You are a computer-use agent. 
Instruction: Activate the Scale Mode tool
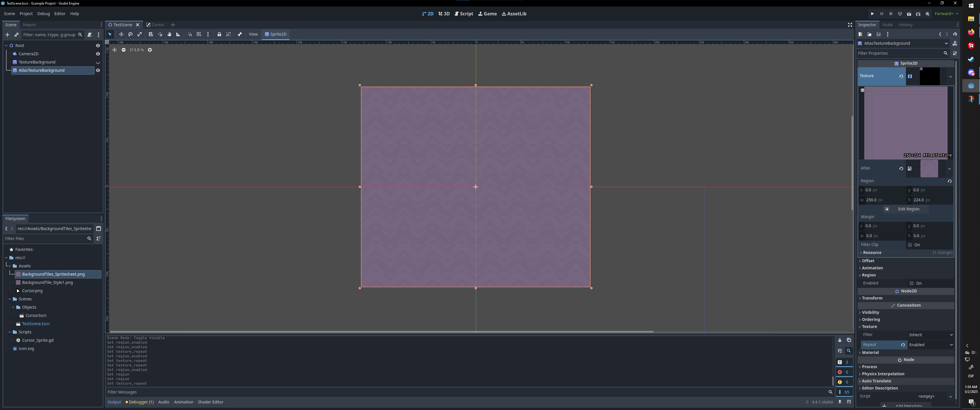(x=140, y=34)
